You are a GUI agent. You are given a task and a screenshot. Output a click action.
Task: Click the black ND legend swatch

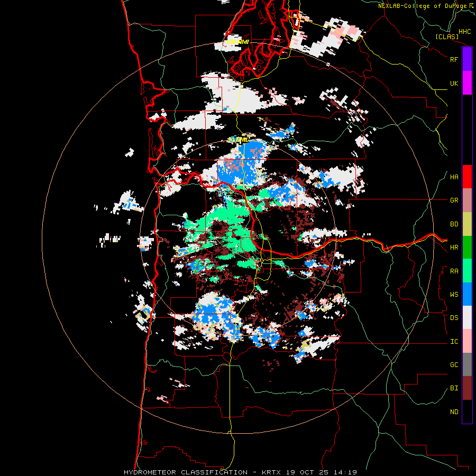[x=467, y=411]
